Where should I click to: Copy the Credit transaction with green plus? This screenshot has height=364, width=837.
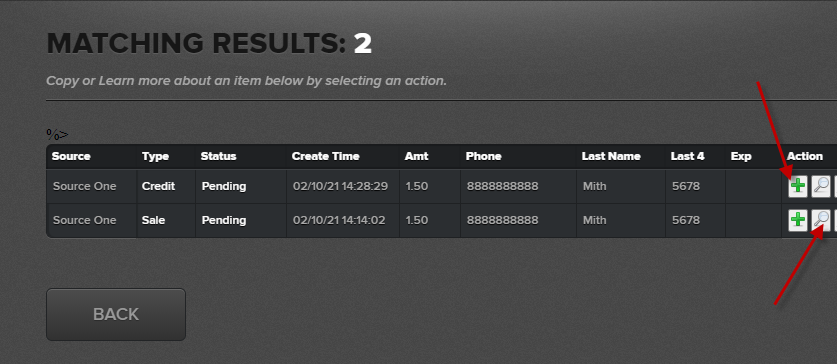[797, 186]
